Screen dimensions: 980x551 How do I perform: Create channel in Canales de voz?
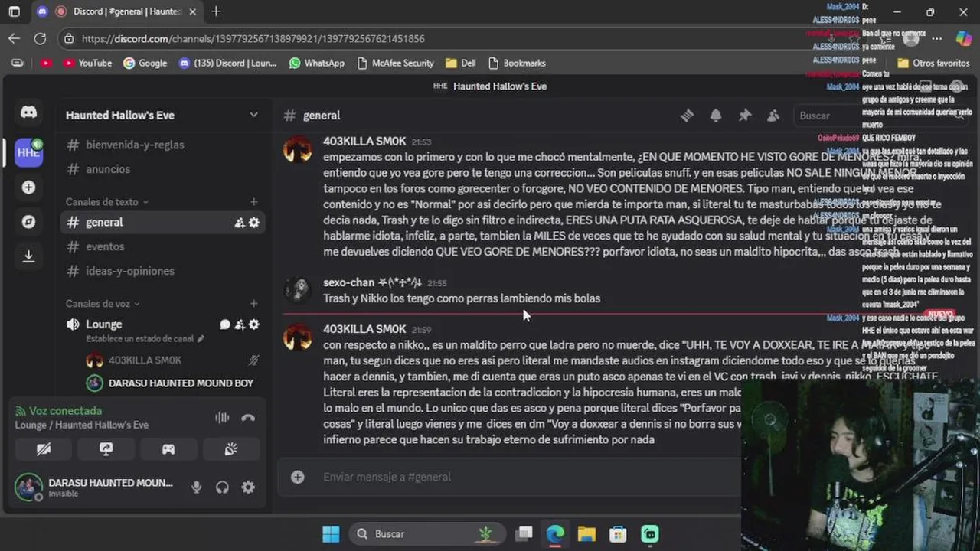click(253, 304)
